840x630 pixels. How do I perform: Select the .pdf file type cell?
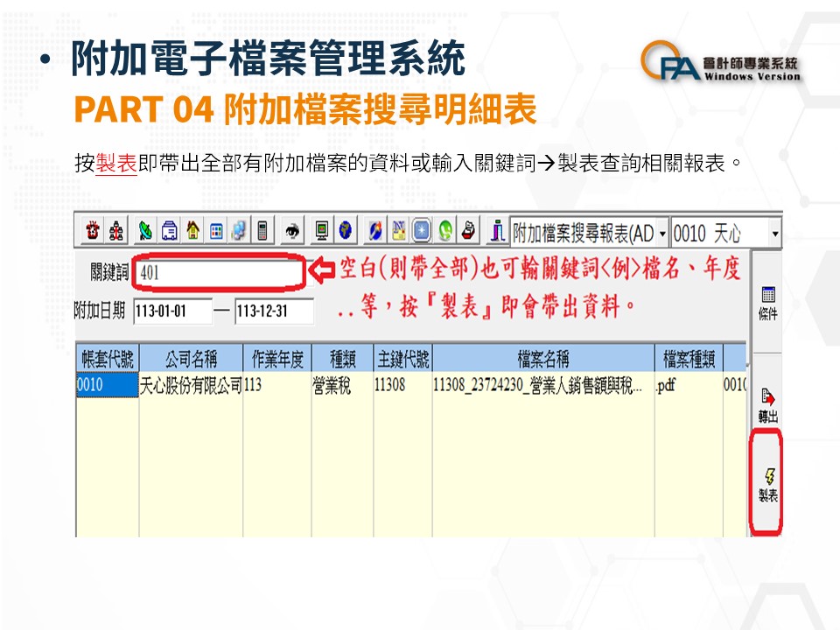689,385
